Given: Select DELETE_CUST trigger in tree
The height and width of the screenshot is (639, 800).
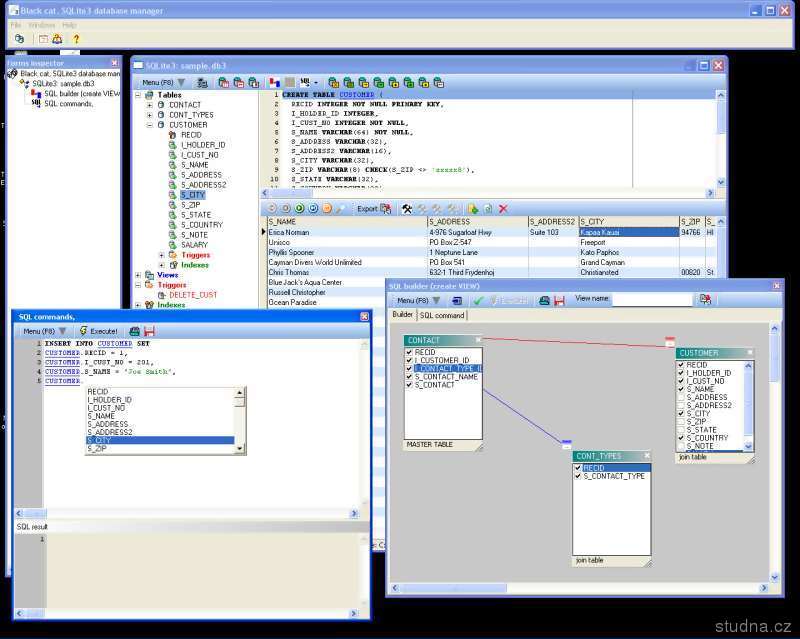Looking at the screenshot, I should pyautogui.click(x=193, y=295).
